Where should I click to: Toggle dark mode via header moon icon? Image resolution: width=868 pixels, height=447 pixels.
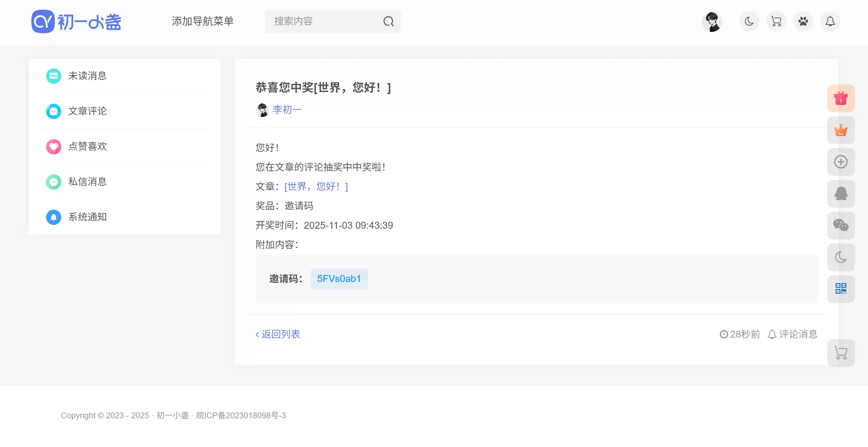[749, 21]
